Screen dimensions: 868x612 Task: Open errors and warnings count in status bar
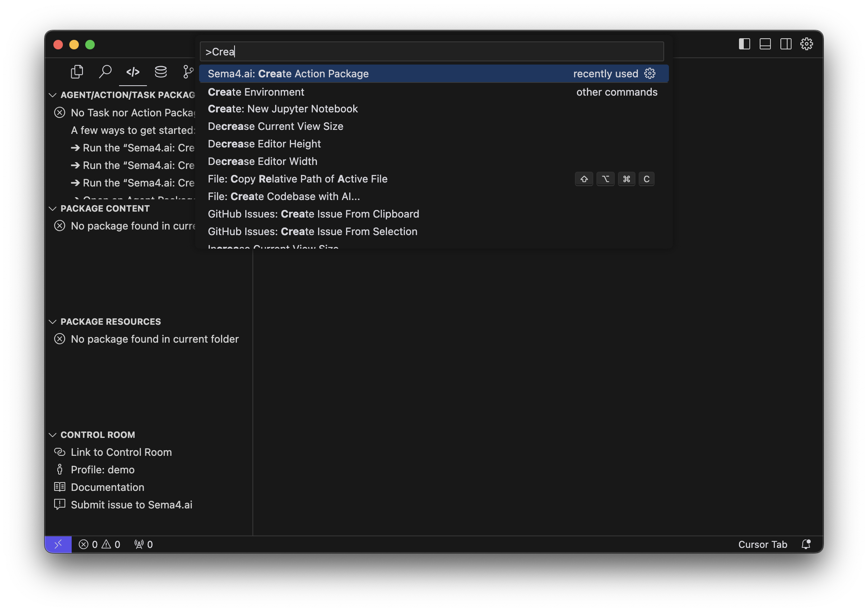click(x=100, y=544)
